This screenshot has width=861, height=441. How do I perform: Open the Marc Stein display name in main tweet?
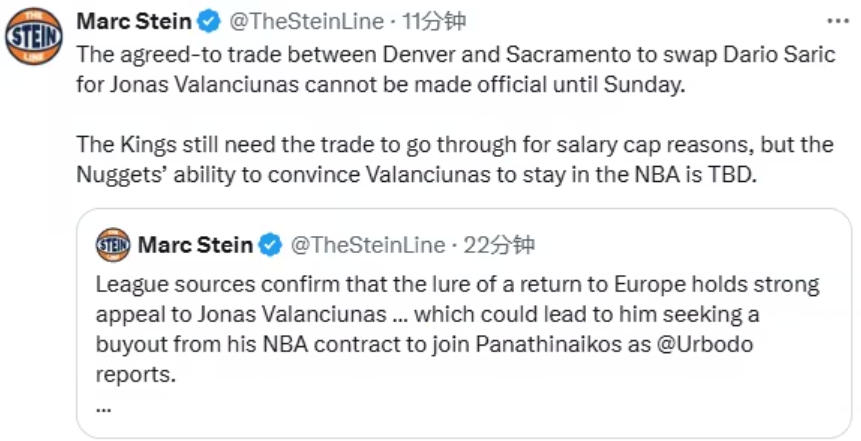coord(134,21)
